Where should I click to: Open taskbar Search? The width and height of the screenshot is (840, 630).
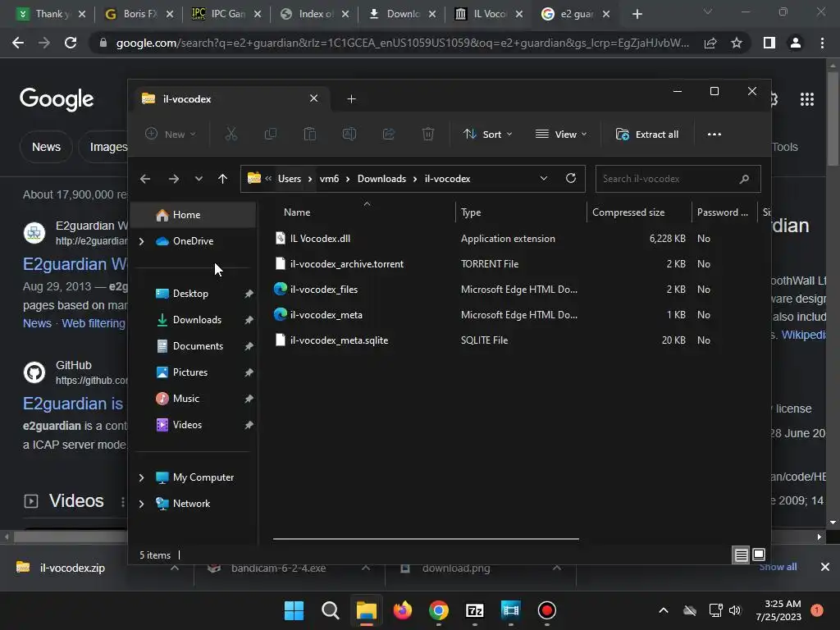[330, 610]
